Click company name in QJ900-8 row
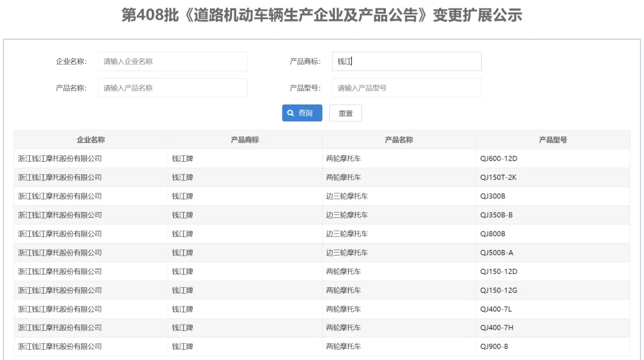Screen dimensions: 644x360 [x=60, y=346]
